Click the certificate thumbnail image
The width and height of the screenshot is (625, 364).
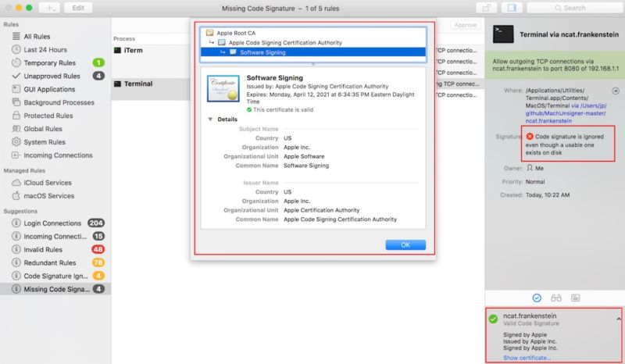pos(223,88)
